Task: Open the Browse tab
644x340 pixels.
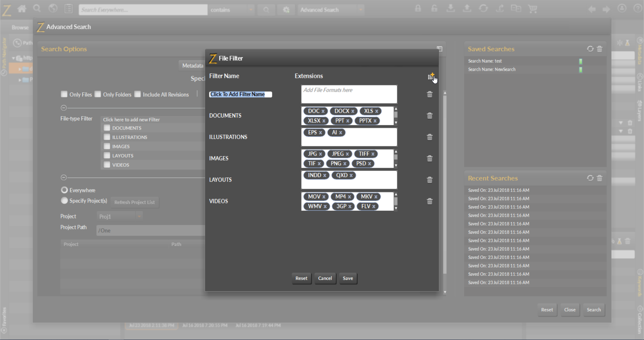Action: tap(20, 28)
